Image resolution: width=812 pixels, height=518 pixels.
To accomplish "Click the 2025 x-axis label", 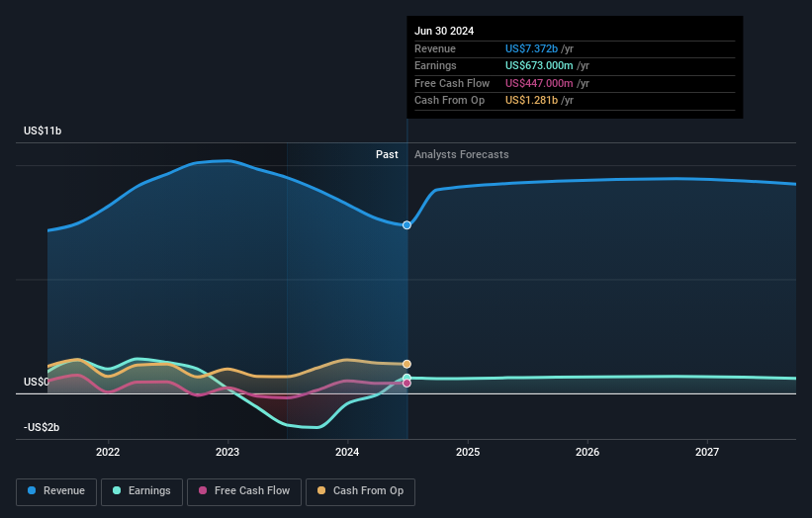I will click(468, 452).
